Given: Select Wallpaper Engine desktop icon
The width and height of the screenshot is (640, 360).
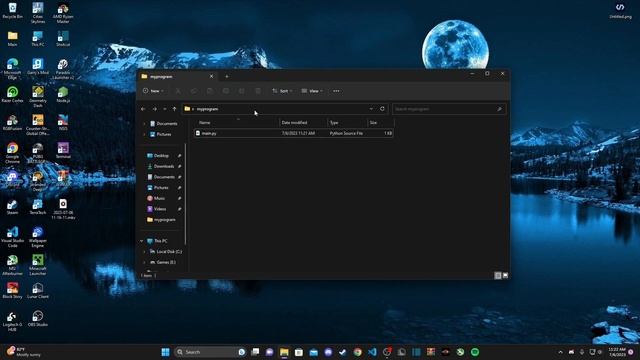Looking at the screenshot, I should point(38,237).
